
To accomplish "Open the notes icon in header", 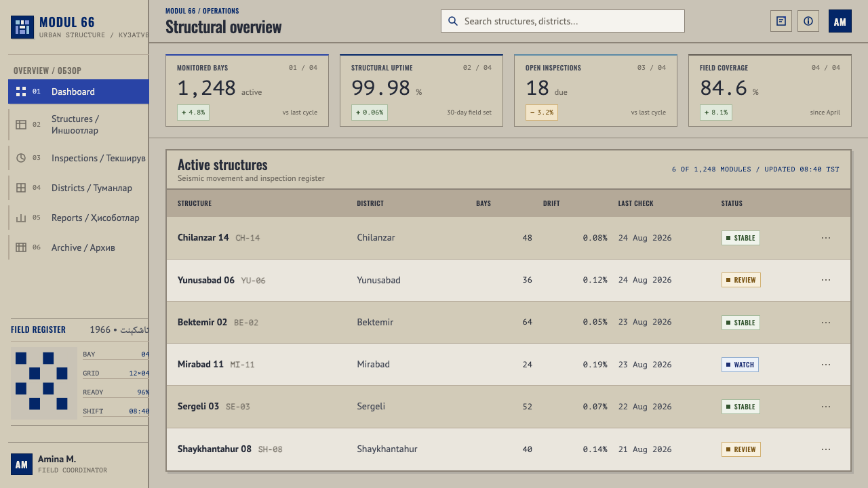I will point(781,21).
